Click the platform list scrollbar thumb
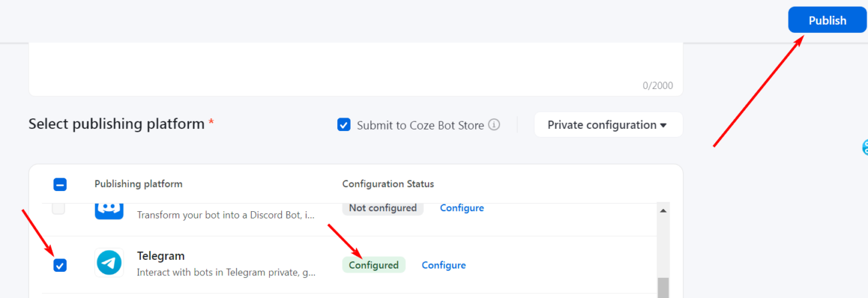The height and width of the screenshot is (298, 868). pos(662,287)
